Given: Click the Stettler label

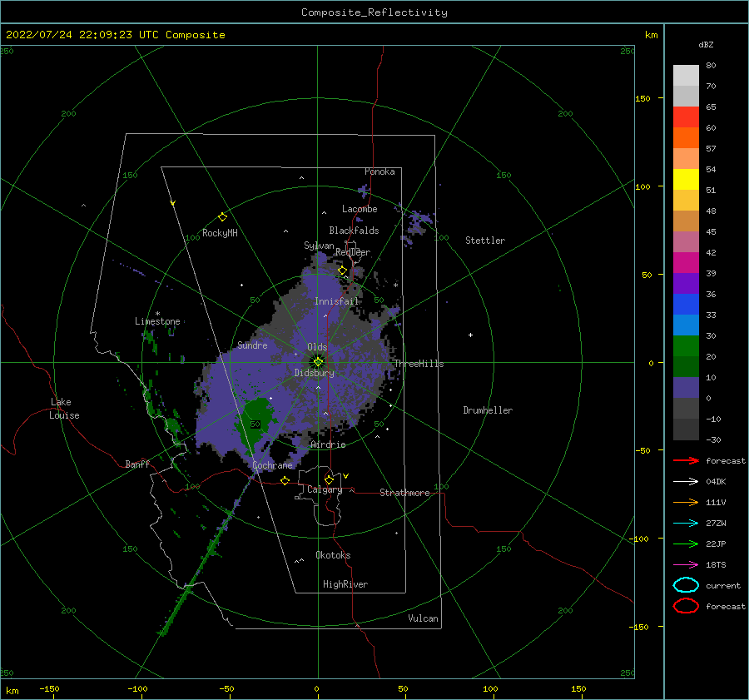Looking at the screenshot, I should pyautogui.click(x=485, y=241).
